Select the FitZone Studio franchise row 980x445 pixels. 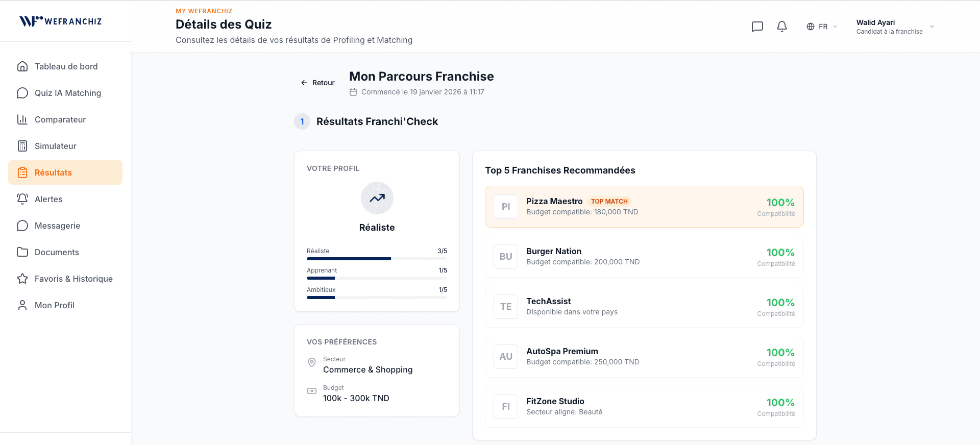coord(644,407)
